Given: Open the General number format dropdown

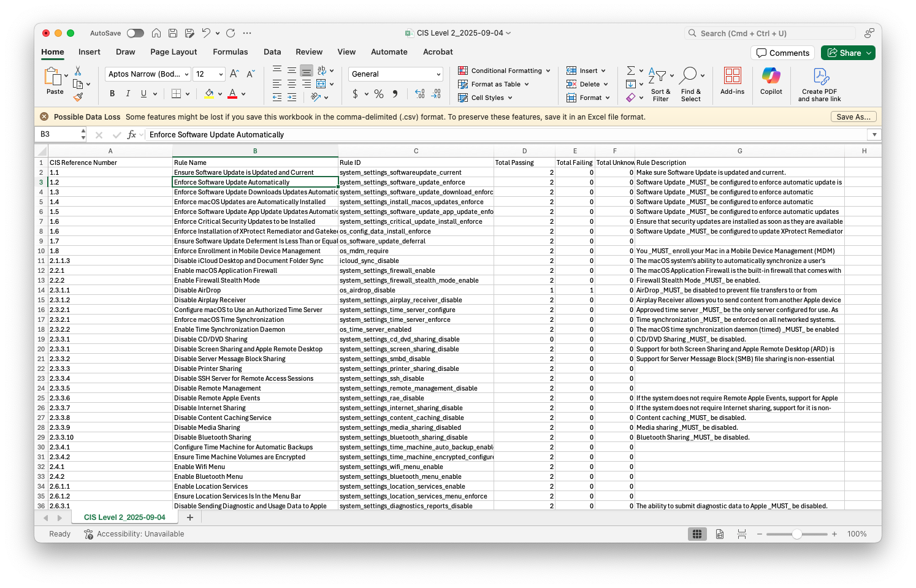Looking at the screenshot, I should click(x=438, y=74).
